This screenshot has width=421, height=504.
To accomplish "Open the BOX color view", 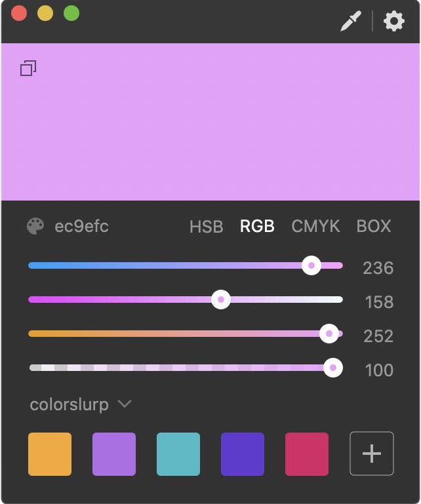I will [373, 227].
